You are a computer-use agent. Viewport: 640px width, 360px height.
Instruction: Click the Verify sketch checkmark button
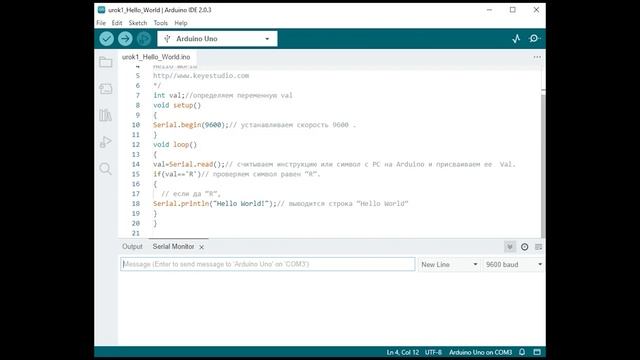[x=107, y=39]
